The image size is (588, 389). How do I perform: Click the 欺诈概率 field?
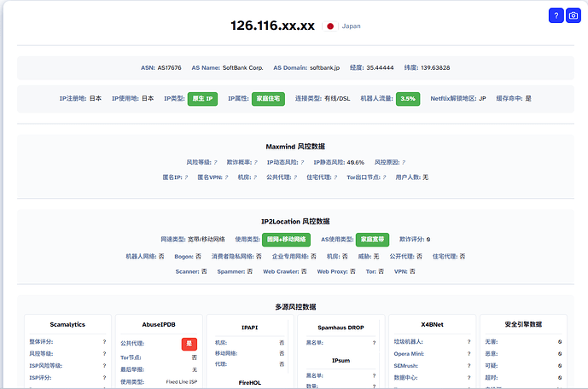(x=242, y=162)
